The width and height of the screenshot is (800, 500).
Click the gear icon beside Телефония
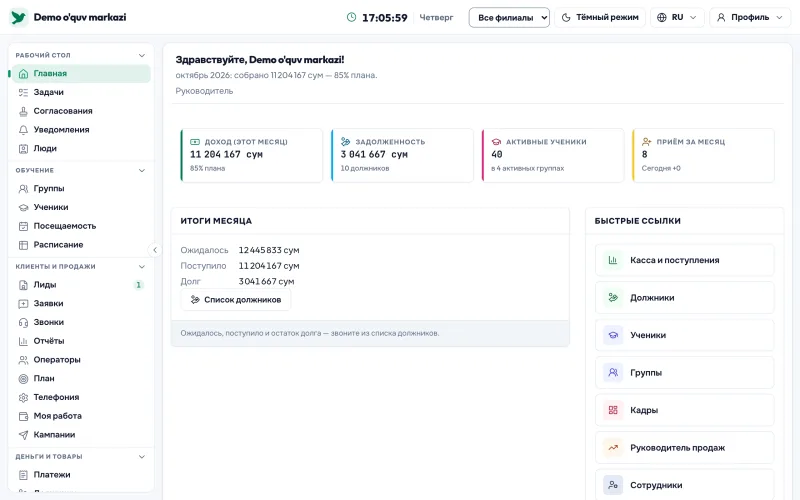click(23, 398)
